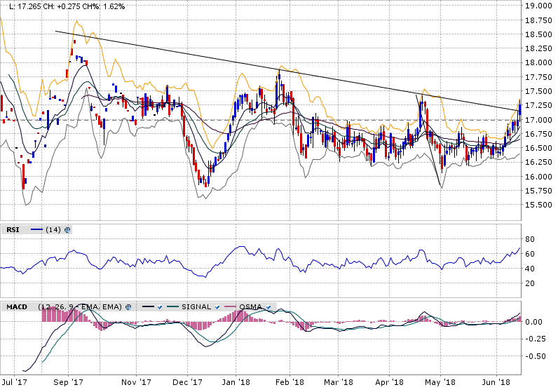Image resolution: width=558 pixels, height=392 pixels.
Task: Click the 17.000 price axis label
Action: tap(538, 120)
